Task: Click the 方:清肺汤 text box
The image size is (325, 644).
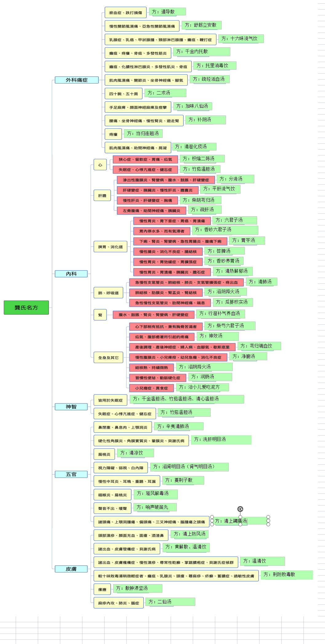Action: tap(262, 282)
